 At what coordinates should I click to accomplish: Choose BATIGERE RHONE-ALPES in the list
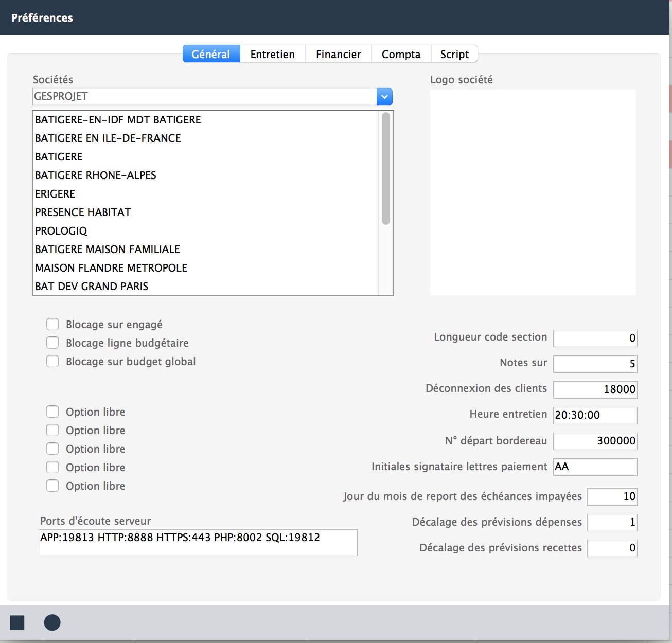pos(206,175)
